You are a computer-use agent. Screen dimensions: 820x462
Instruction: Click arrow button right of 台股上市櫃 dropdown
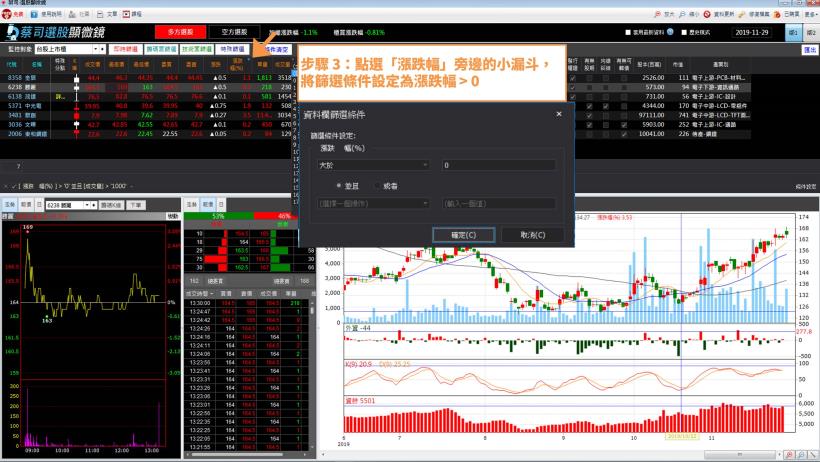pyautogui.click(x=102, y=49)
